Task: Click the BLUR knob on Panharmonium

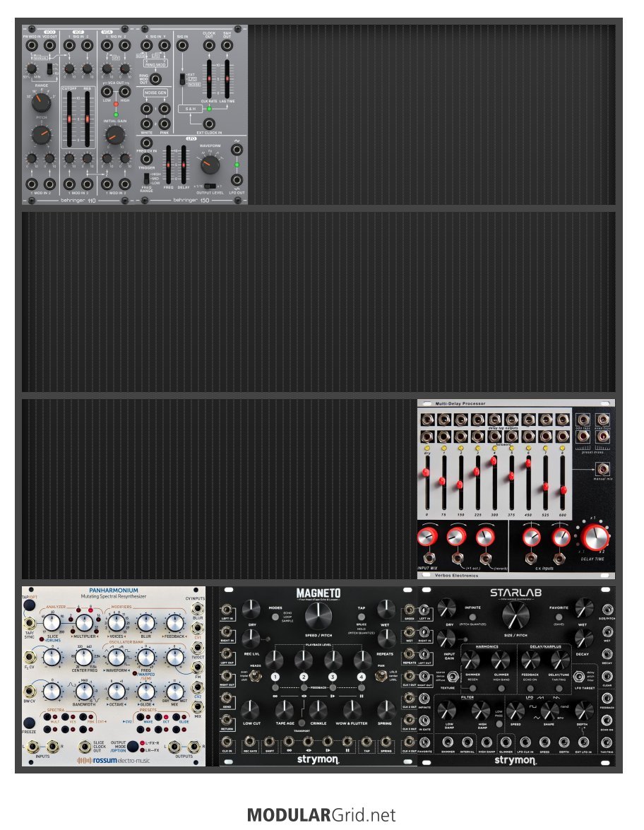Action: tap(145, 622)
